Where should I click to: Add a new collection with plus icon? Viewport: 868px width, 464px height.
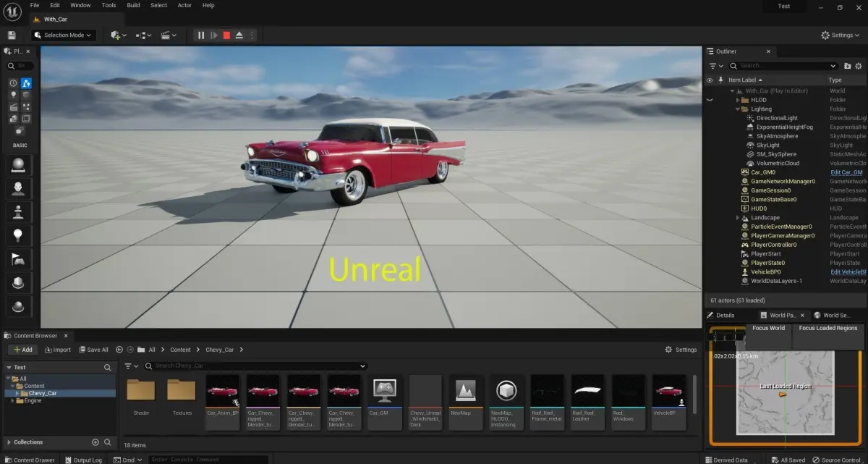(x=95, y=442)
